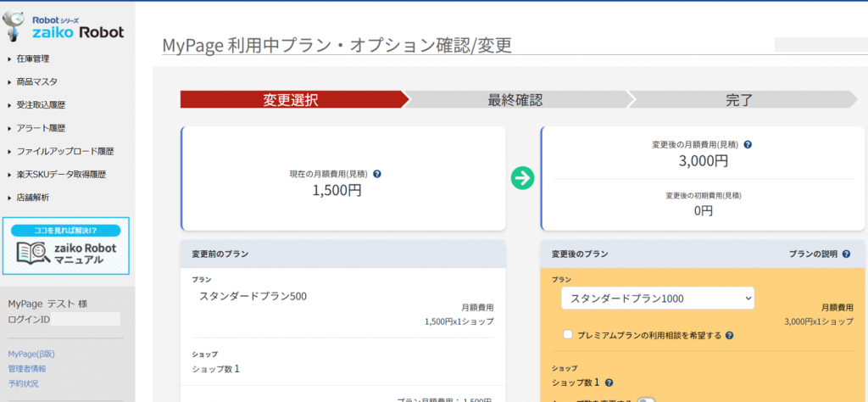The image size is (868, 402).
Task: Open the MyPage(β版) link
Action: coord(31,354)
